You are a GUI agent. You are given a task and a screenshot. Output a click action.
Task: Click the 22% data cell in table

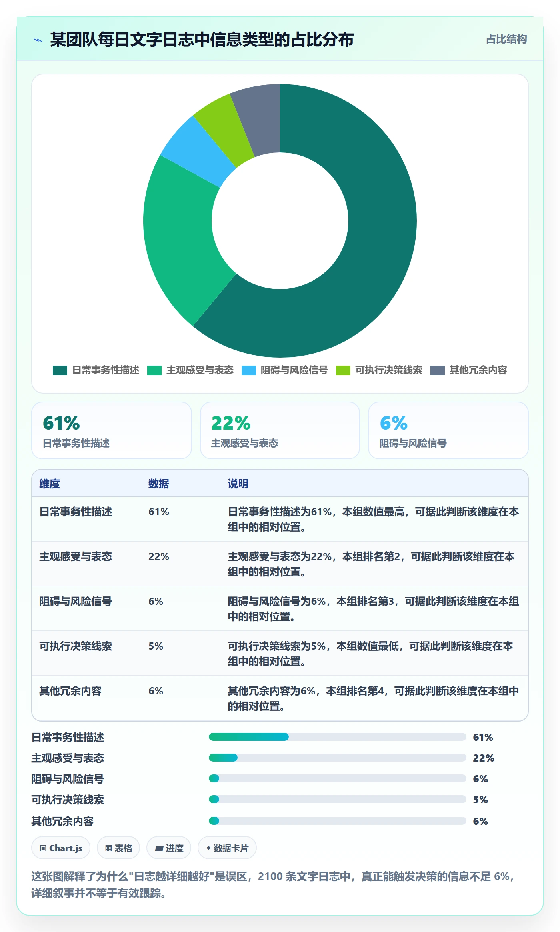pyautogui.click(x=159, y=556)
